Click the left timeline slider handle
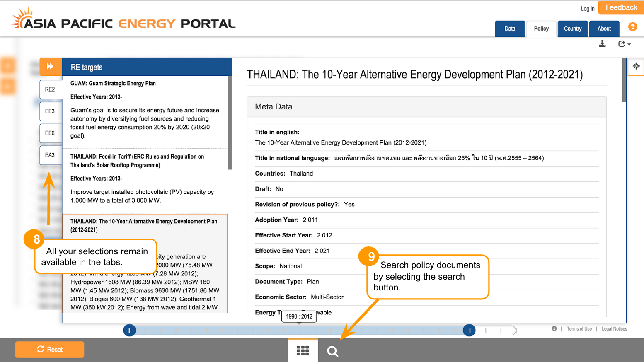This screenshot has width=644, height=362. click(x=129, y=330)
